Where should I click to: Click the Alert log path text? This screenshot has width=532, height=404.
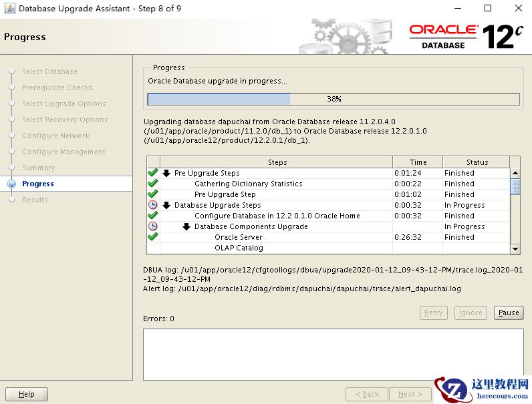pyautogui.click(x=302, y=288)
